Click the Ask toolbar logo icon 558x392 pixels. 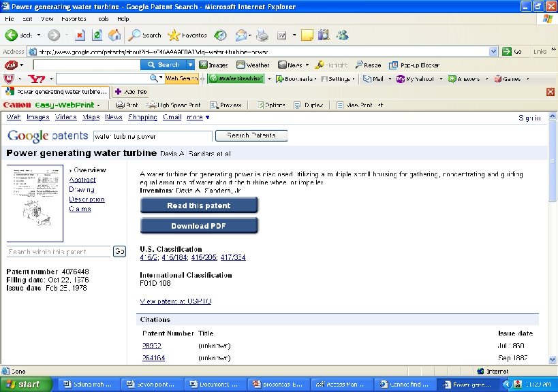click(x=11, y=65)
